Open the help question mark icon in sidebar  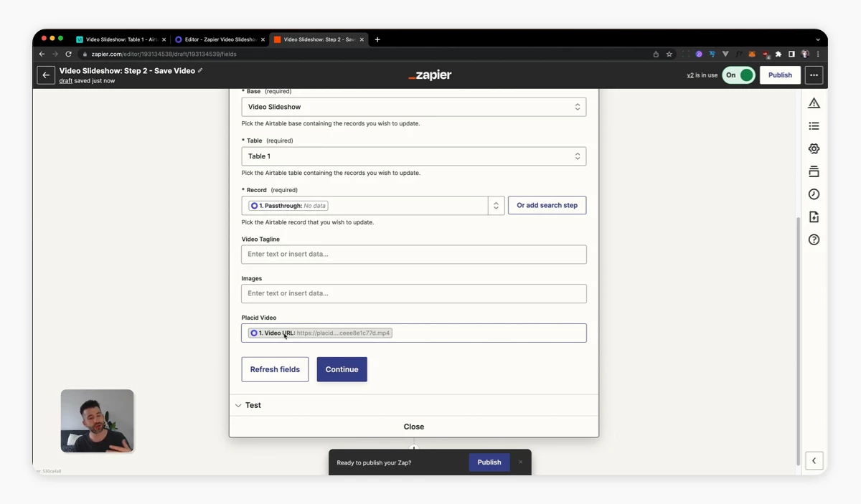814,239
